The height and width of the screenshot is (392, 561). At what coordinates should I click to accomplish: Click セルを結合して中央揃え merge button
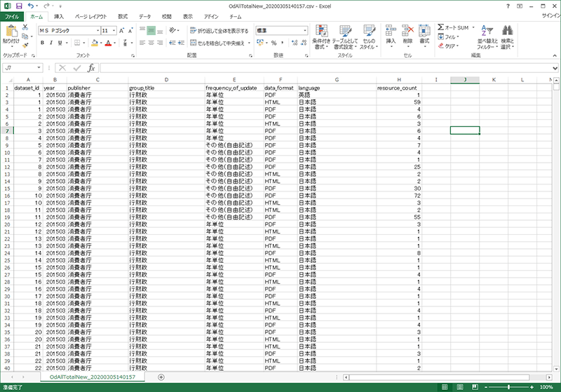(x=217, y=43)
